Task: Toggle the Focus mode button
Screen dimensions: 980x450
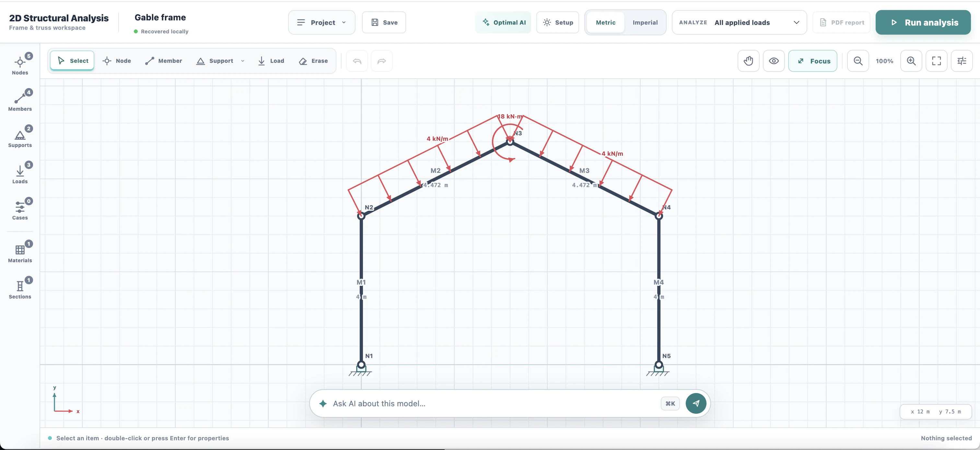Action: click(x=812, y=61)
